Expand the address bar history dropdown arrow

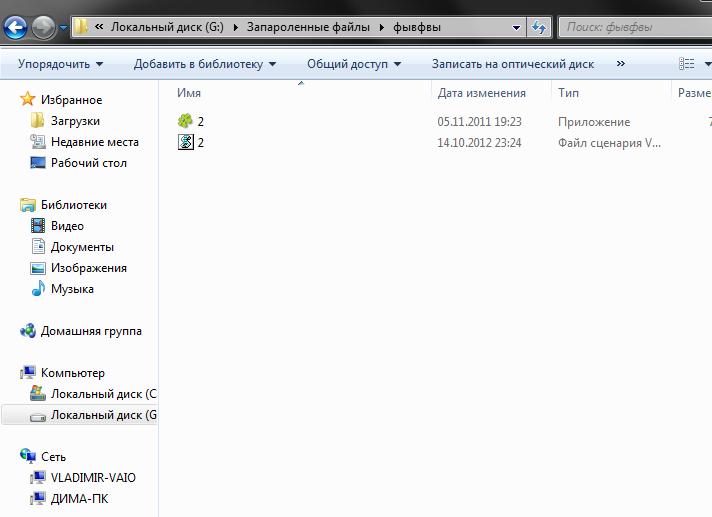(516, 27)
